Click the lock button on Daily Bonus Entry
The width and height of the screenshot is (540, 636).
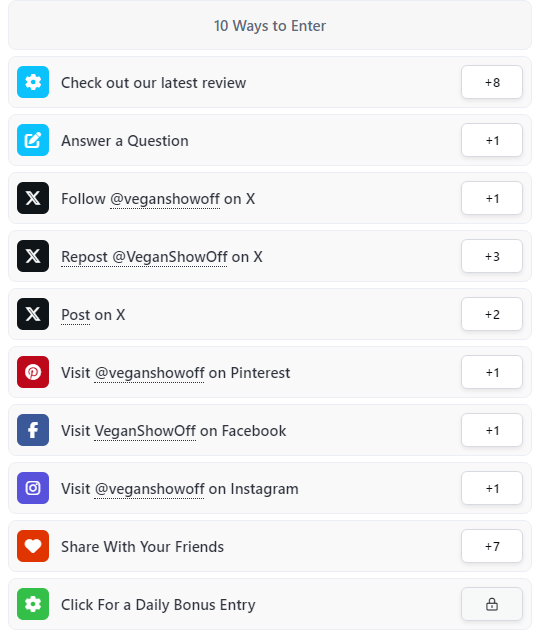(492, 604)
